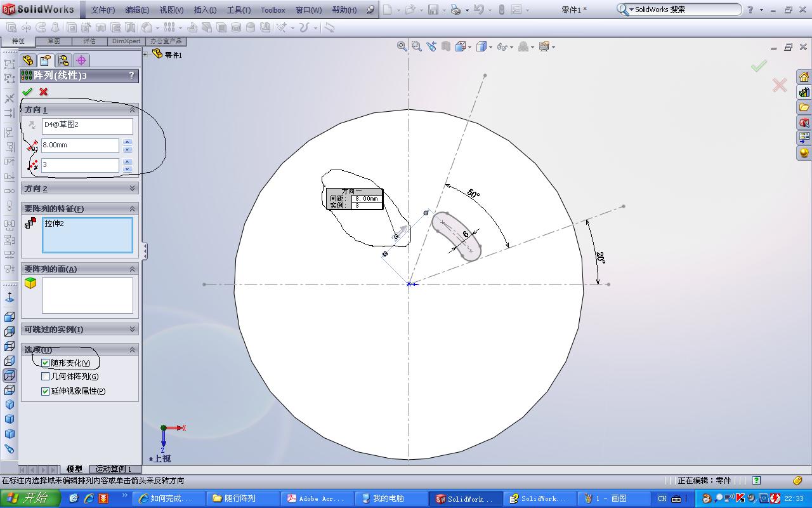
Task: Open the PropertyManager tab icon
Action: pos(45,60)
